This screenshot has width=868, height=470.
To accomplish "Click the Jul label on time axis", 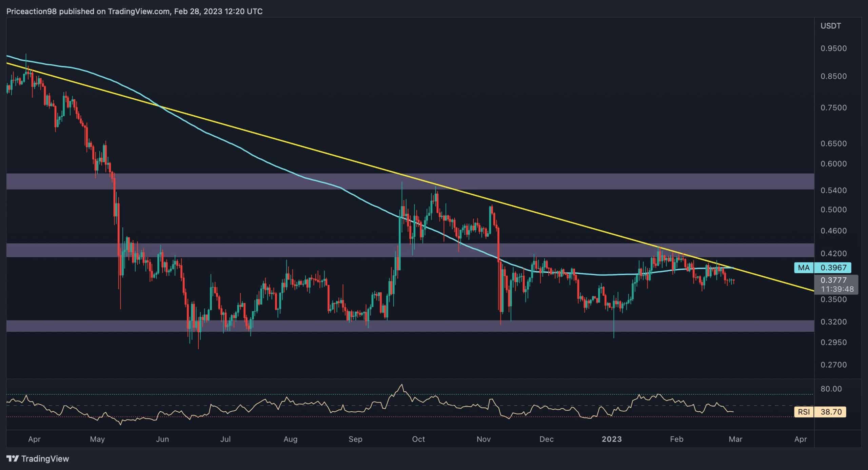I will click(225, 439).
